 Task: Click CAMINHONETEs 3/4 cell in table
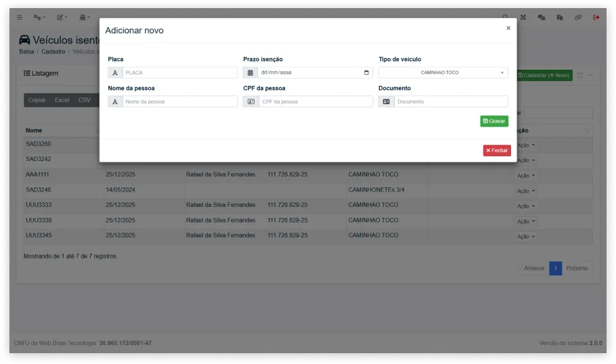pyautogui.click(x=376, y=189)
